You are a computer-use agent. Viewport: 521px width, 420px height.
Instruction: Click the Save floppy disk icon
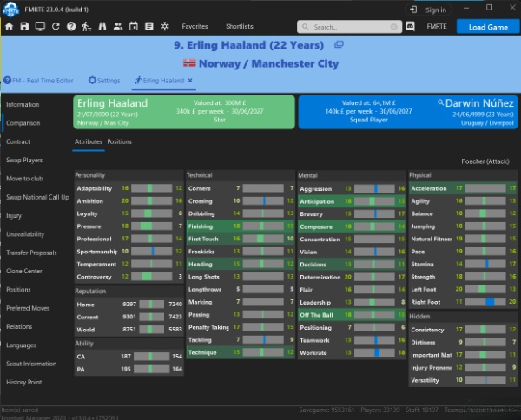[24, 26]
